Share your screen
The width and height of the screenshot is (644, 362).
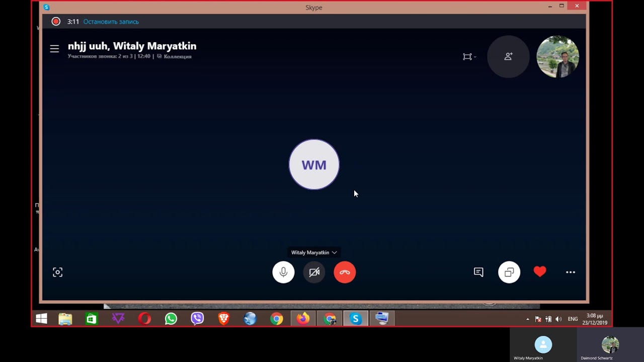click(x=509, y=272)
